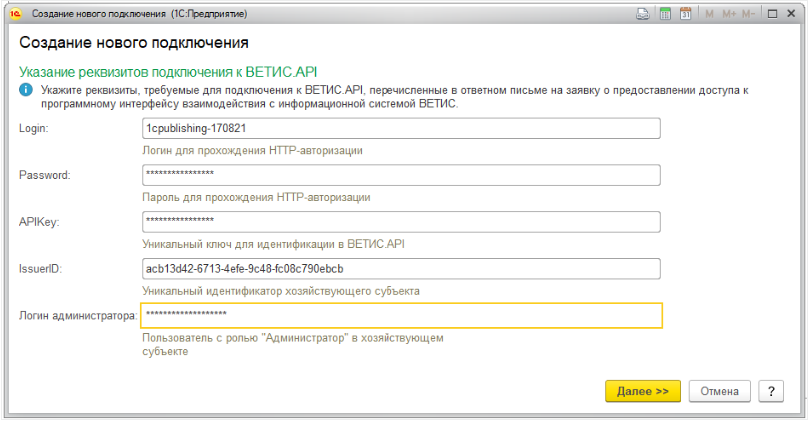Click the M- memory subtract button
The width and height of the screenshot is (810, 422).
point(749,14)
